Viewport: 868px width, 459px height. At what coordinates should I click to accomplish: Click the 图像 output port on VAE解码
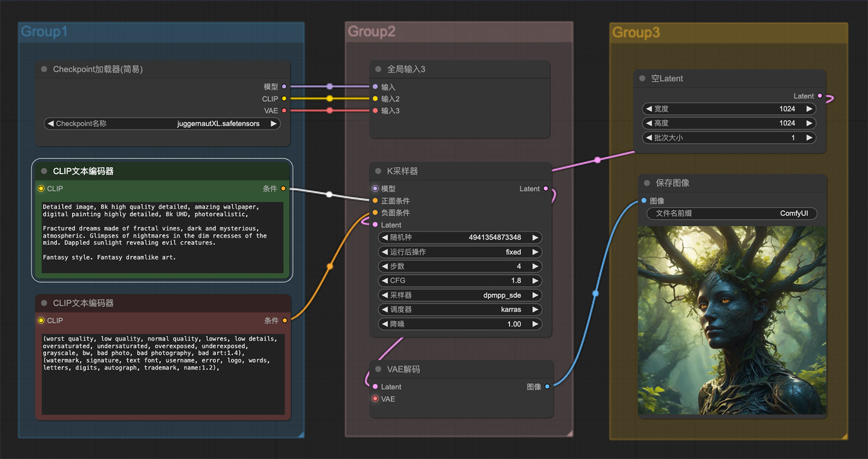pos(547,387)
